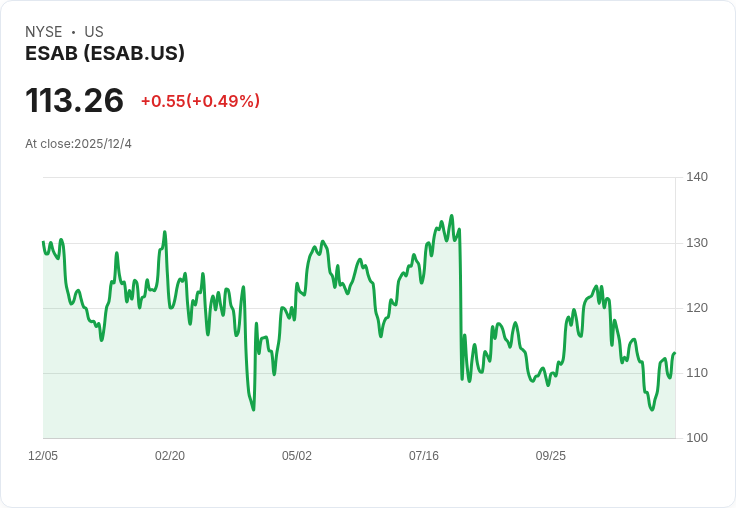Select the 02/20 date axis label
This screenshot has width=736, height=508.
[x=170, y=456]
